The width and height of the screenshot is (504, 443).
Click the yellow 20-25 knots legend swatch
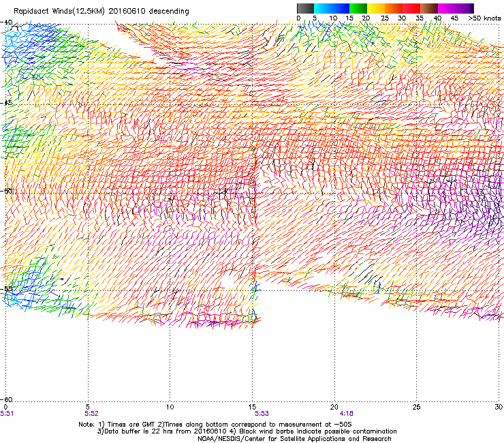coord(376,8)
